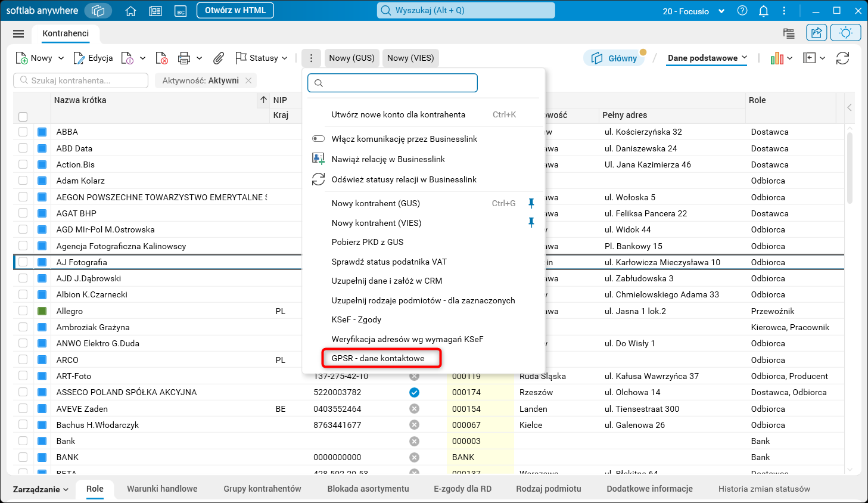Click the Otwórz w HTML button
The width and height of the screenshot is (868, 503).
coord(235,11)
